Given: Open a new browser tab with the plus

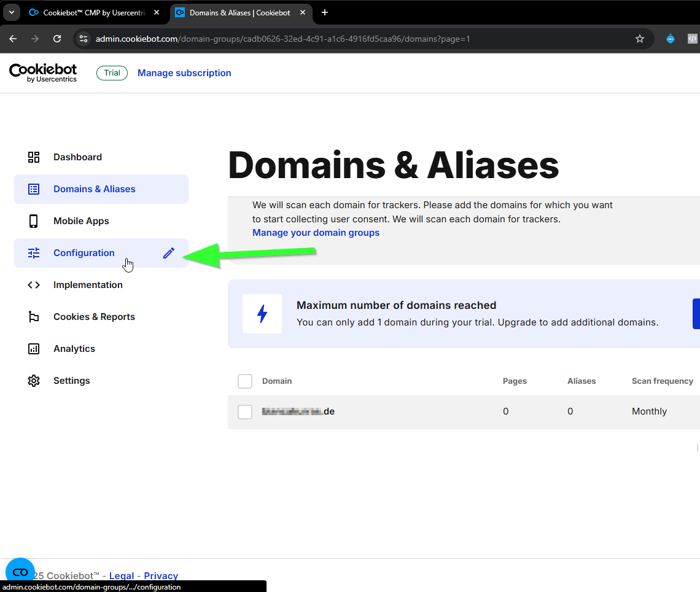Looking at the screenshot, I should pos(325,12).
